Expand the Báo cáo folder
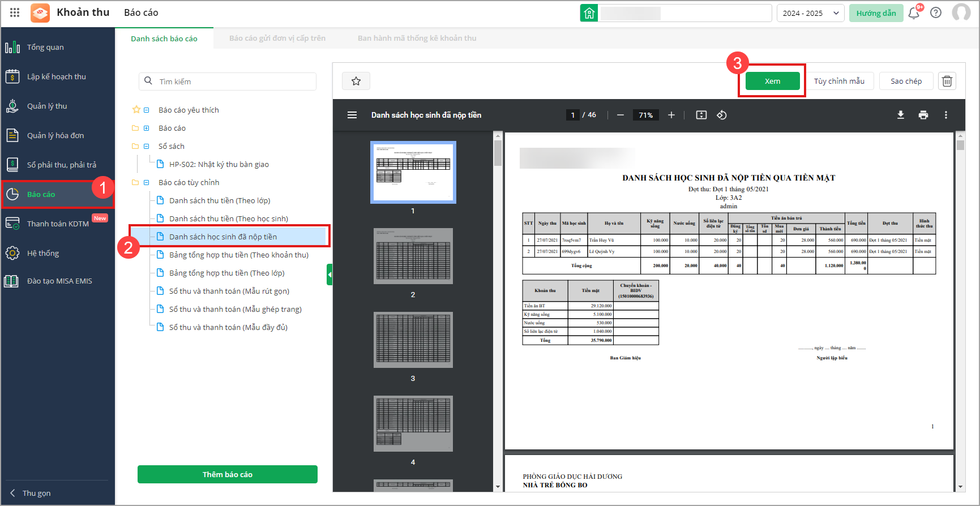 tap(147, 128)
